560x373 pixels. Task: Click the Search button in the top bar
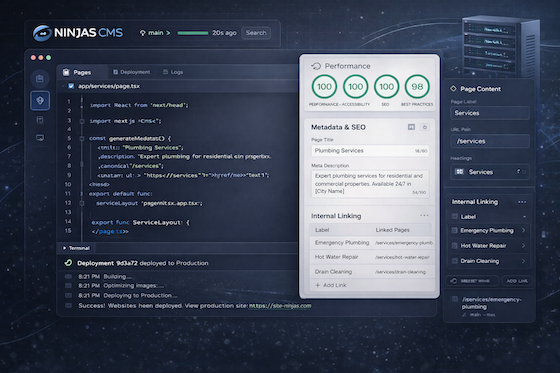[256, 33]
